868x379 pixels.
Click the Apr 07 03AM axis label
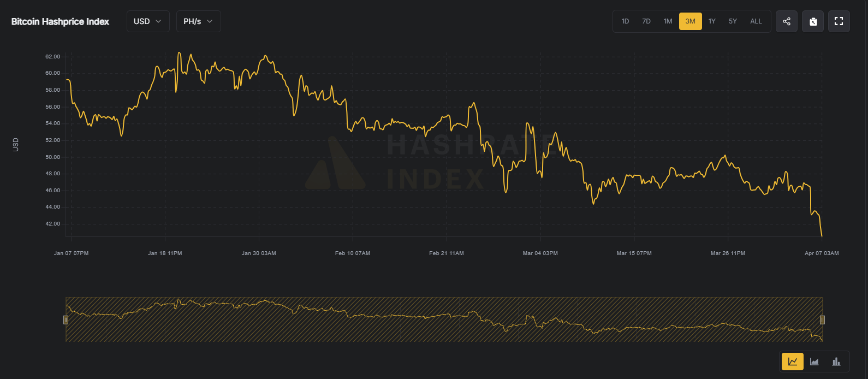pos(822,253)
